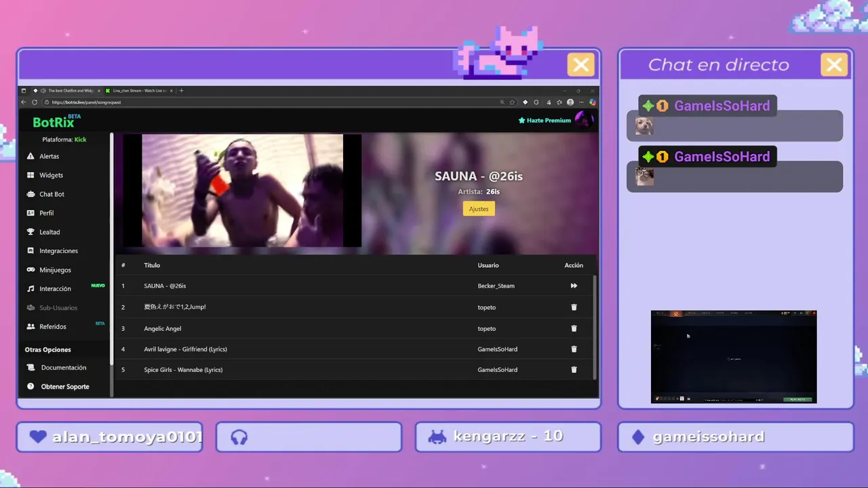Reload the browser page

(35, 102)
